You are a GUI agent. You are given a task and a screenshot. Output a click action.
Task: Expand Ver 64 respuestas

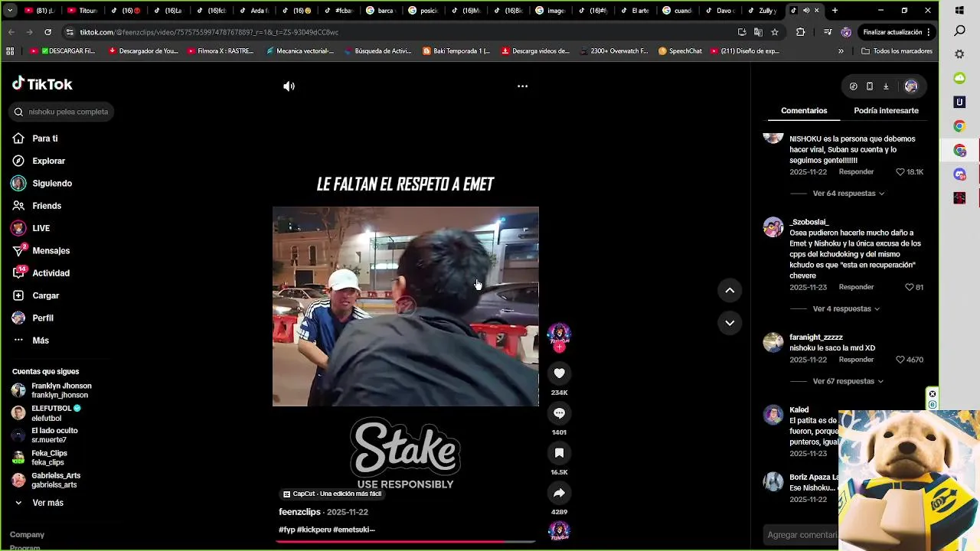[848, 194]
